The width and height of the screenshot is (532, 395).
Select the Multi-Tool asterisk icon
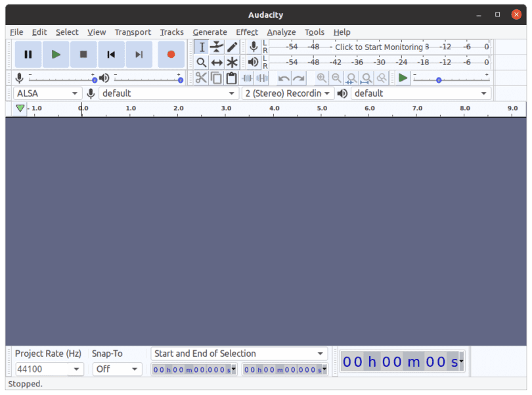[232, 62]
